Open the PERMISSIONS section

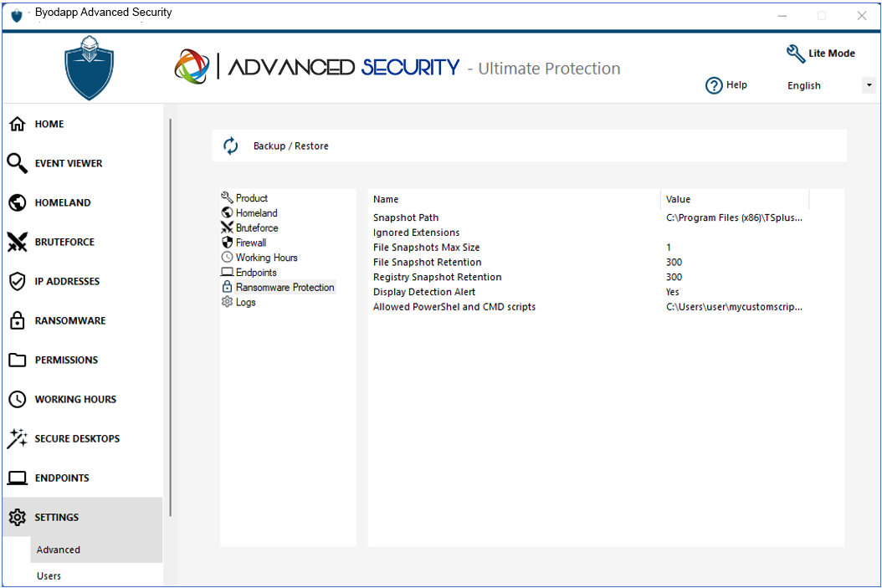point(66,360)
